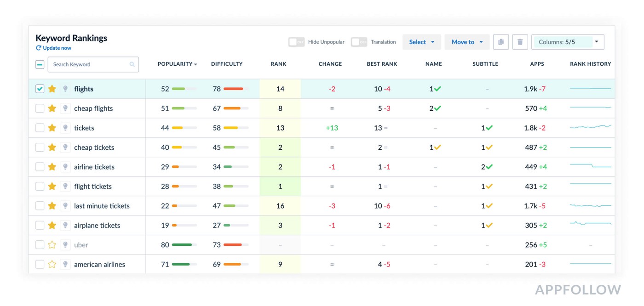The width and height of the screenshot is (644, 306).
Task: Unstar the 'tickets' keyword
Action: 52,128
